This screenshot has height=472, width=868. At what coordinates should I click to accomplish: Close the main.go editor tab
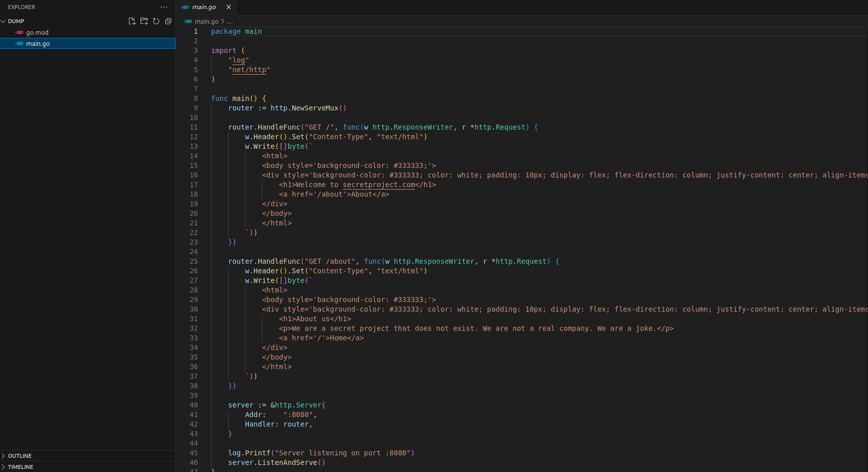click(229, 7)
